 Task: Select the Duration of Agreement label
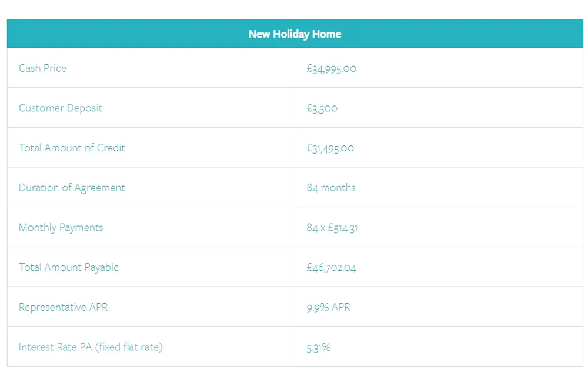pyautogui.click(x=72, y=188)
